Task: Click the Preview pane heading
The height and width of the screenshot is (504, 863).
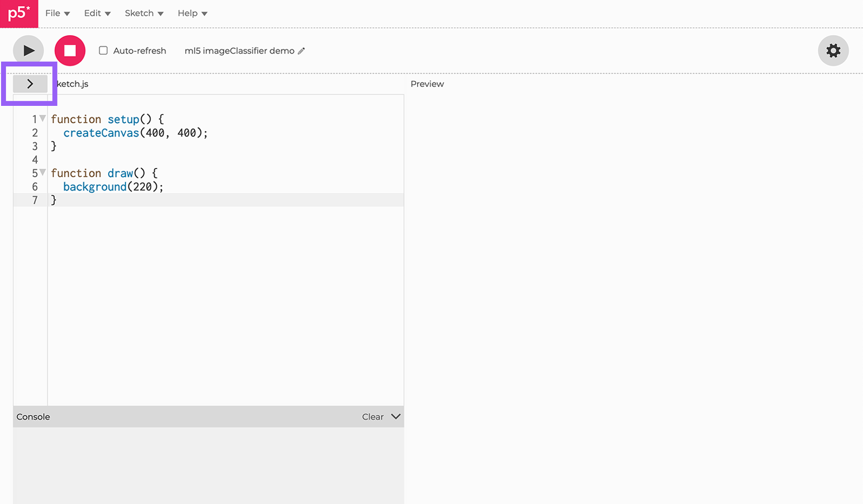Action: click(x=427, y=84)
